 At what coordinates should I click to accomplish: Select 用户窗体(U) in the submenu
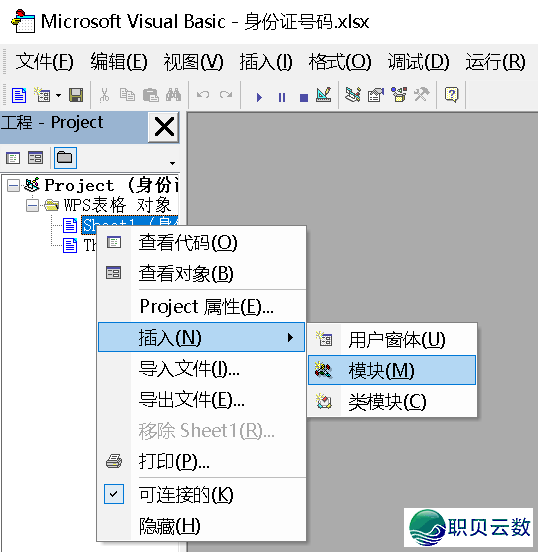[392, 340]
